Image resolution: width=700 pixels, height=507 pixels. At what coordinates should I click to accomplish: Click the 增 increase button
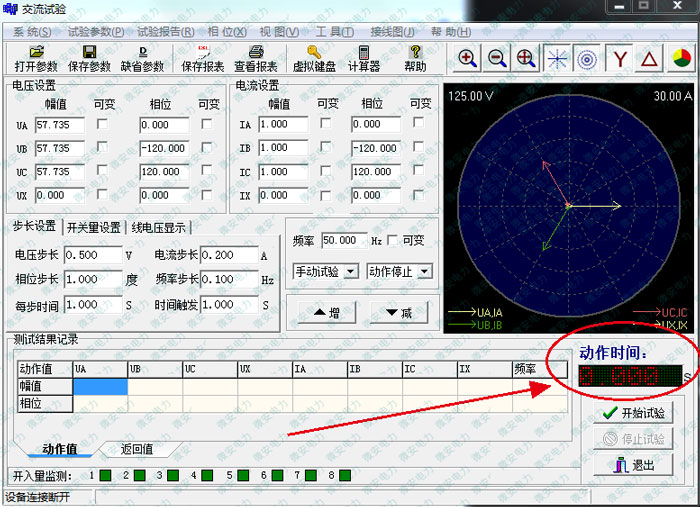pos(326,313)
